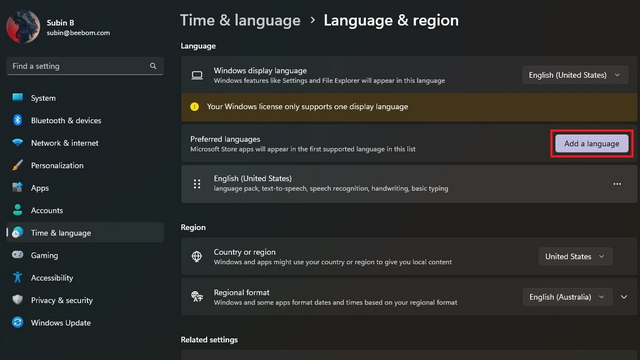This screenshot has width=640, height=360.
Task: Click the Subin B profile picture
Action: point(23,27)
